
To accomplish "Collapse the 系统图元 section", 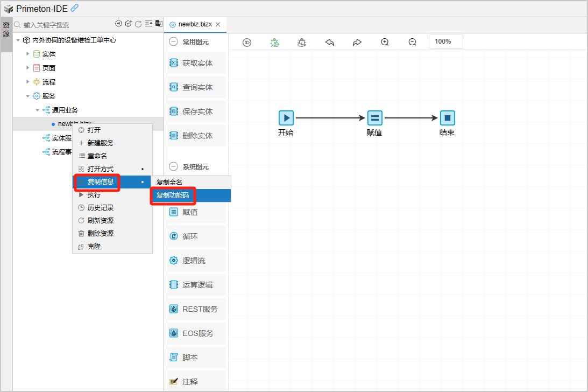I will [173, 167].
